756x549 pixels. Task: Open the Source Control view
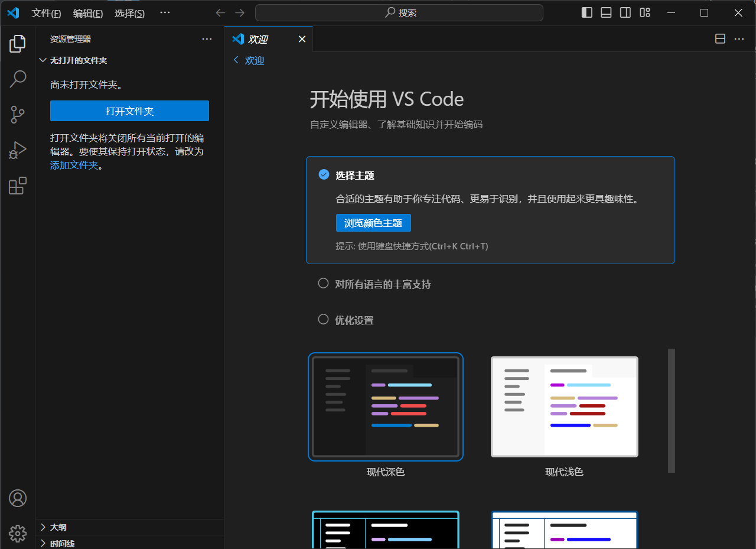click(18, 115)
